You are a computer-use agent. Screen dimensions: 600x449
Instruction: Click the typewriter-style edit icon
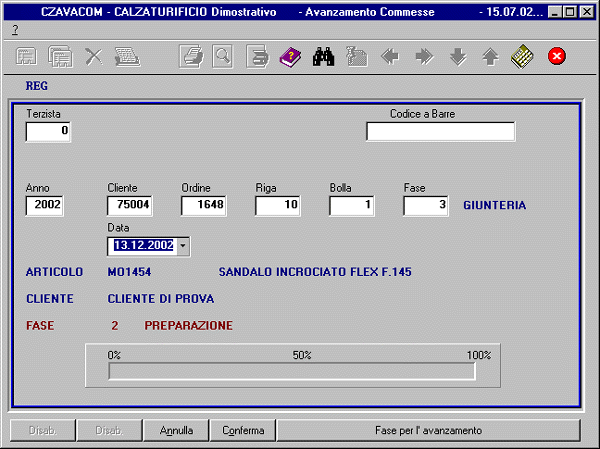click(127, 57)
